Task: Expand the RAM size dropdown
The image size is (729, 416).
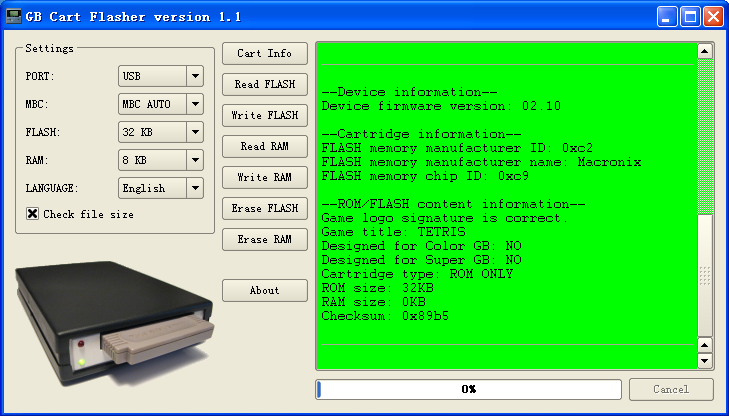Action: tap(160, 160)
